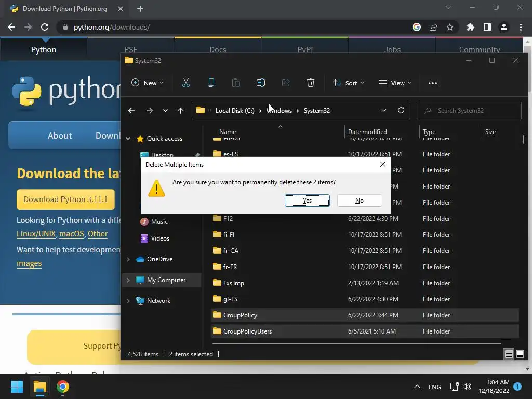The image size is (532, 399).
Task: Click the Delete trash can icon
Action: tap(311, 83)
